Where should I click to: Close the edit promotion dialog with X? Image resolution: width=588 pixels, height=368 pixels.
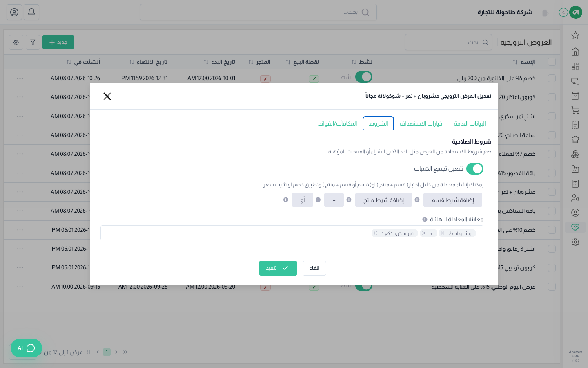point(107,96)
